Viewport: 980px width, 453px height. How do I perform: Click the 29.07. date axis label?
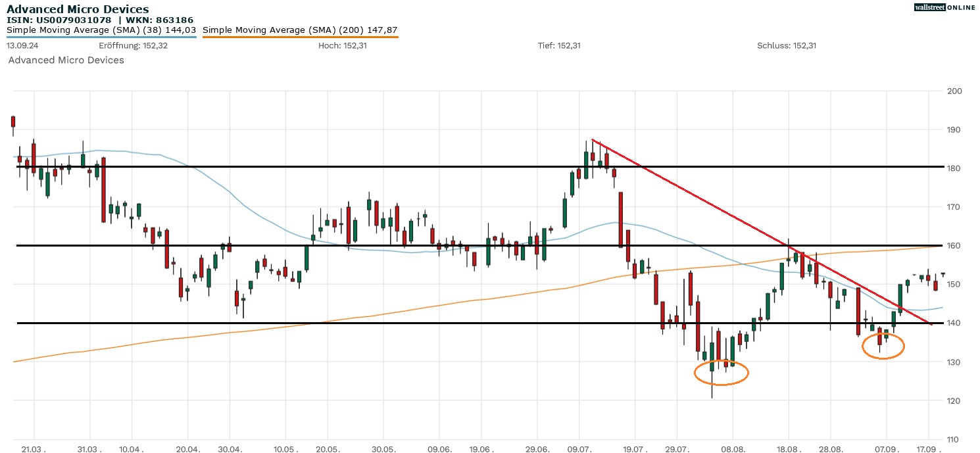(x=677, y=449)
